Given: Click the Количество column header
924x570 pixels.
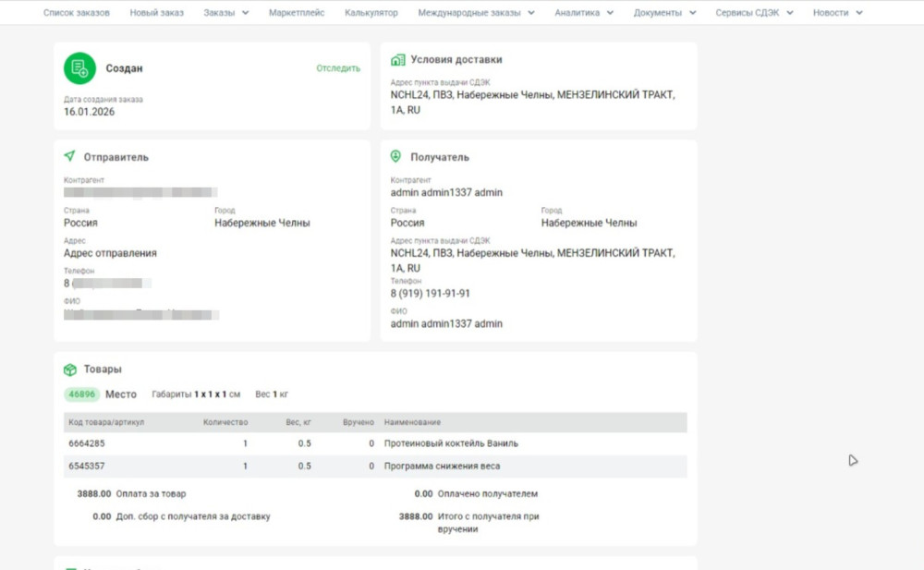Looking at the screenshot, I should [x=225, y=422].
